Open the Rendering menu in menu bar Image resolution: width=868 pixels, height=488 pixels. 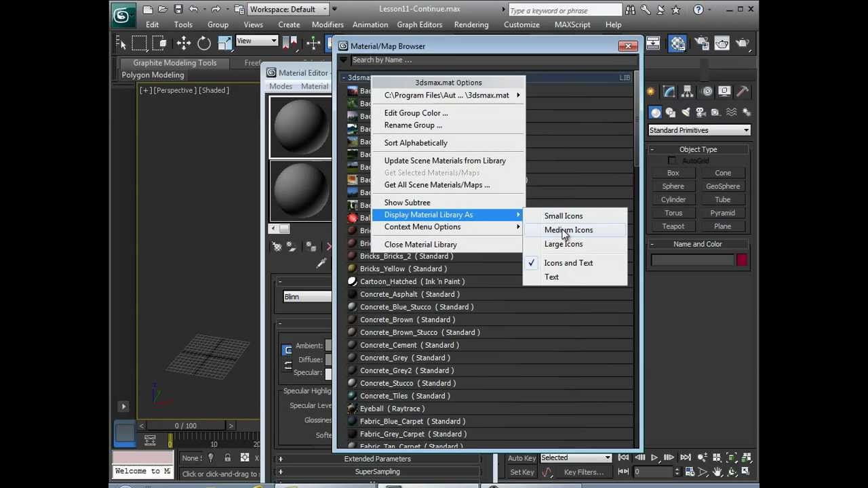(471, 24)
